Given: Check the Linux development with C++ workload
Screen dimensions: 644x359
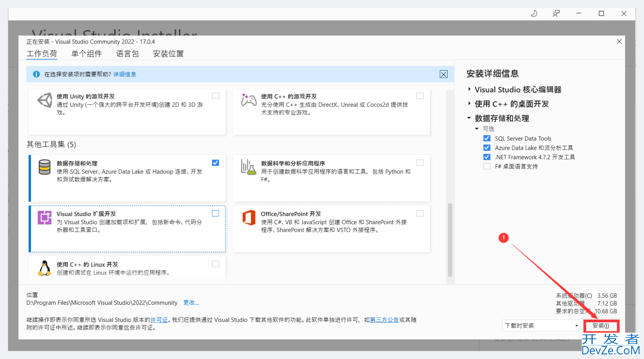Looking at the screenshot, I should [216, 264].
